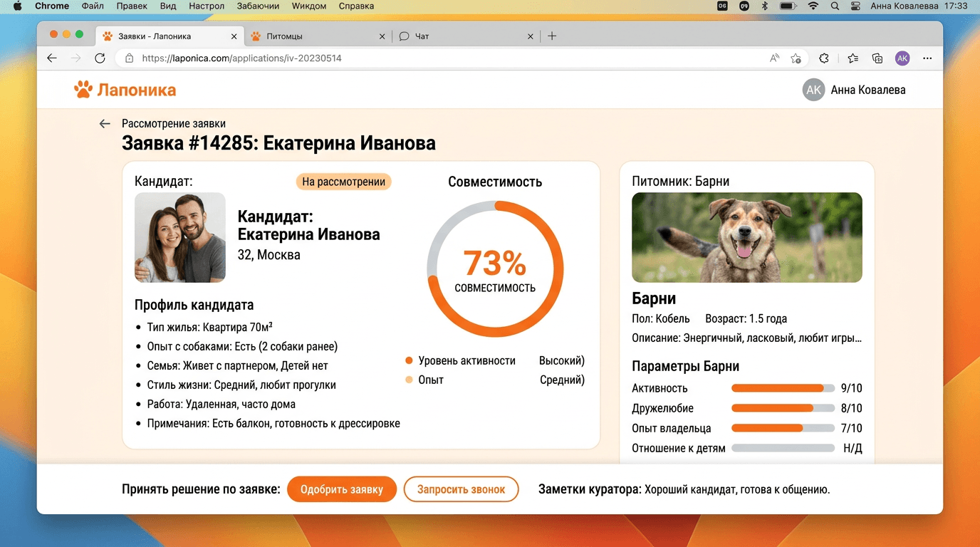Open the Справка menu
Viewport: 980px width, 547px height.
tap(357, 6)
